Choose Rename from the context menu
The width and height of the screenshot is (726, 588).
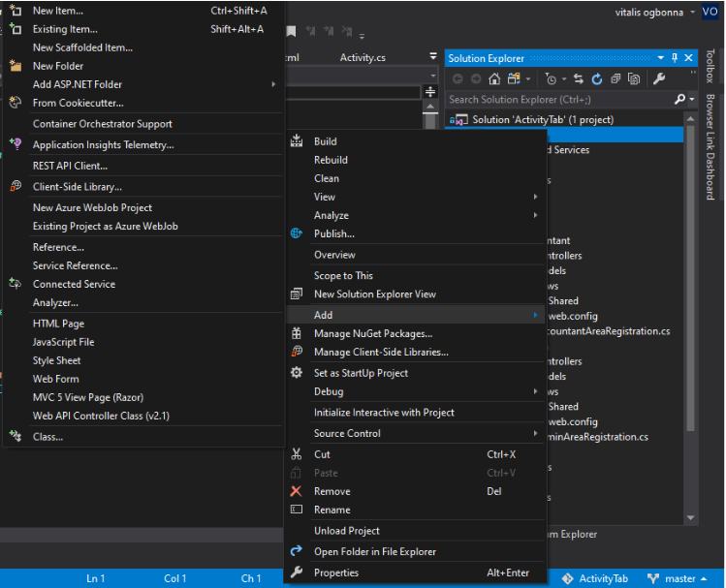[415, 510]
